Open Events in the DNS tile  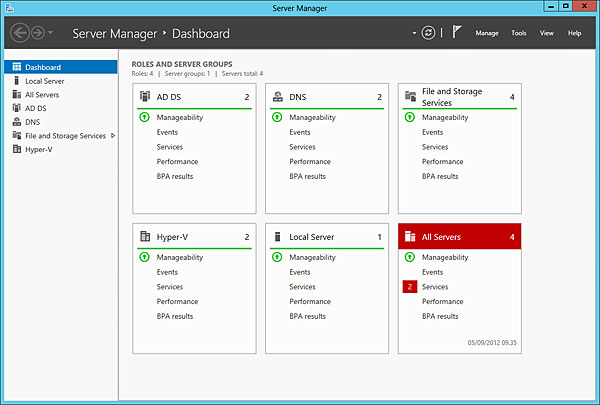[x=300, y=132]
